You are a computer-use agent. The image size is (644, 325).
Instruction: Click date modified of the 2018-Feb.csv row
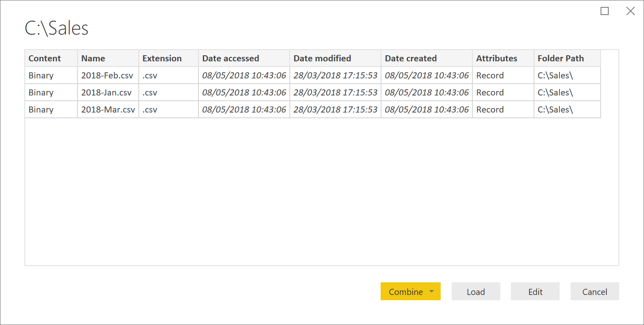335,76
